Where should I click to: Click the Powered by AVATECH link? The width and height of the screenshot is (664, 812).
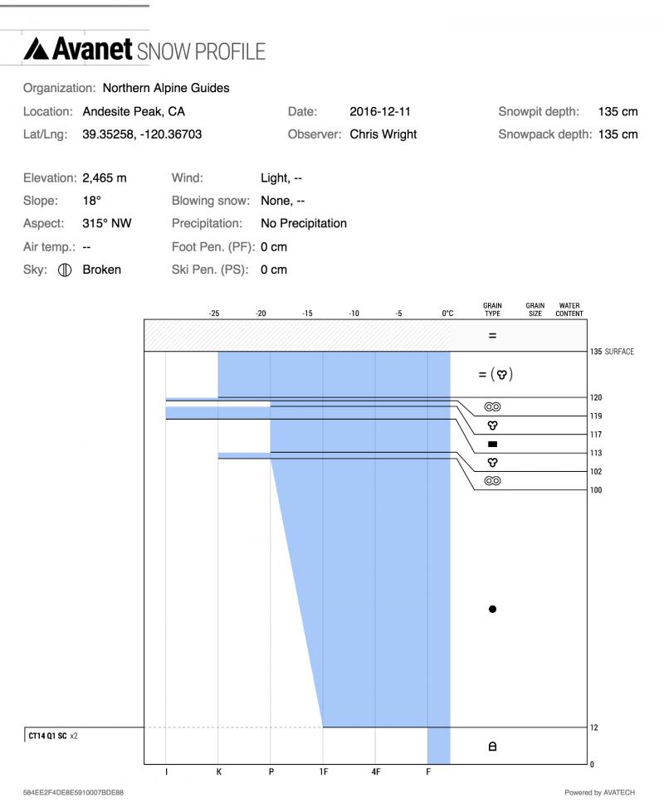click(x=599, y=792)
